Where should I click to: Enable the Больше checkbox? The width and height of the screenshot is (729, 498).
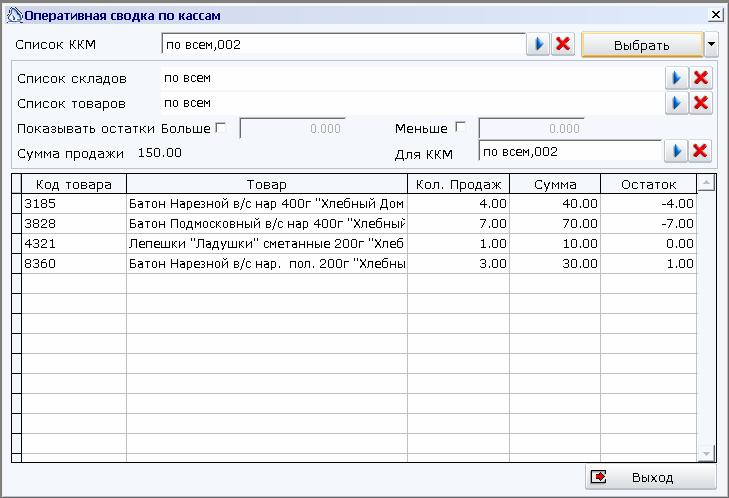pyautogui.click(x=221, y=128)
